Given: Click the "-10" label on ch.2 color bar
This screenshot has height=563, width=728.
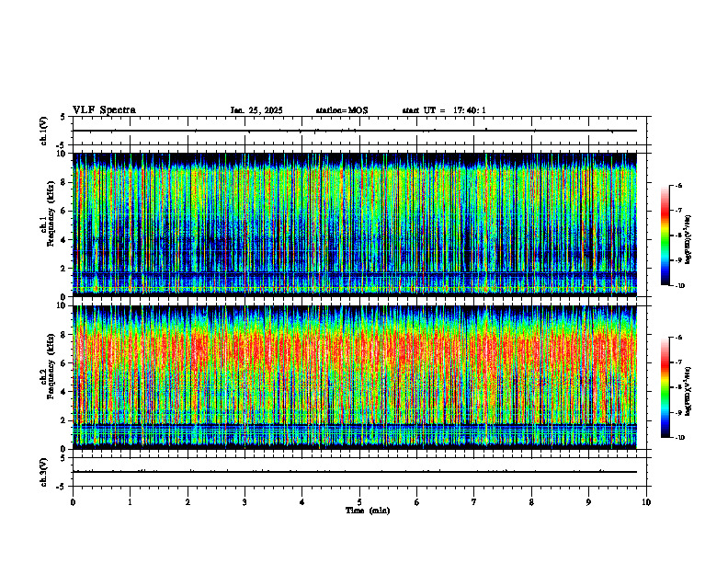Looking at the screenshot, I should pos(680,437).
